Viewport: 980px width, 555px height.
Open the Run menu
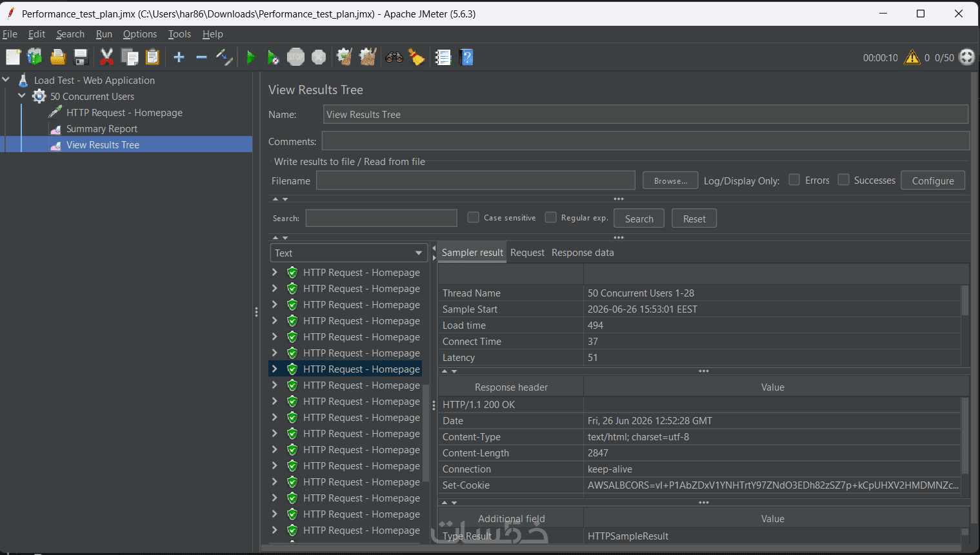click(104, 34)
